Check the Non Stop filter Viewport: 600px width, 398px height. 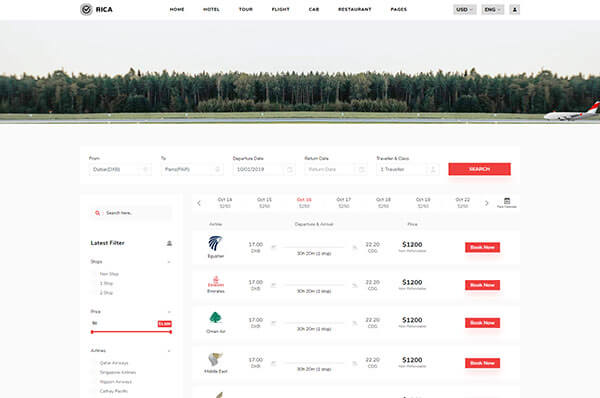[94, 274]
